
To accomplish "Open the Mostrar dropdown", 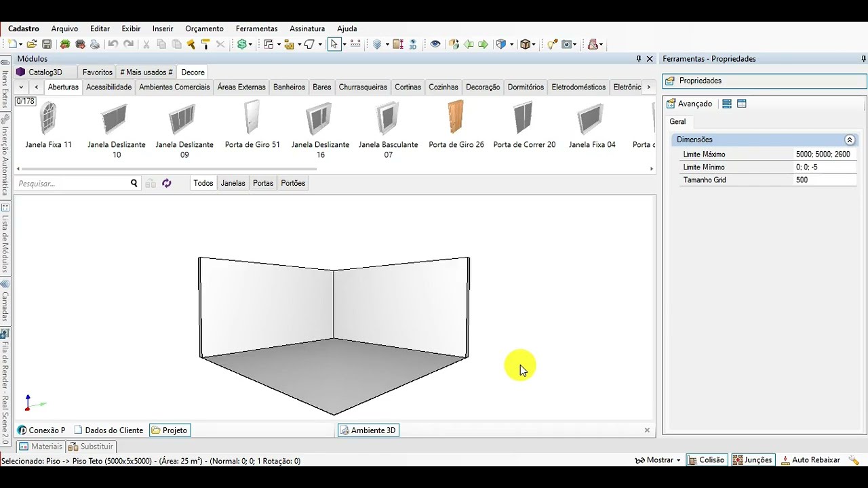I will [657, 460].
